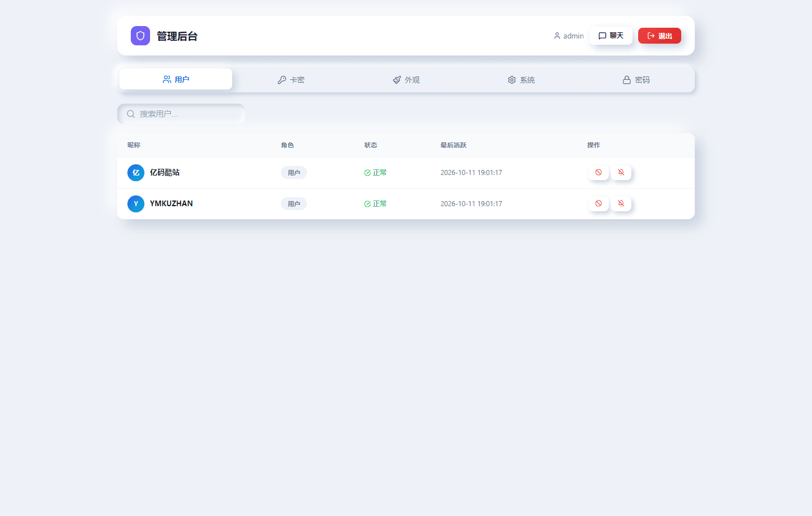Image resolution: width=812 pixels, height=516 pixels.
Task: Open the 聊天 chat button
Action: click(x=611, y=36)
